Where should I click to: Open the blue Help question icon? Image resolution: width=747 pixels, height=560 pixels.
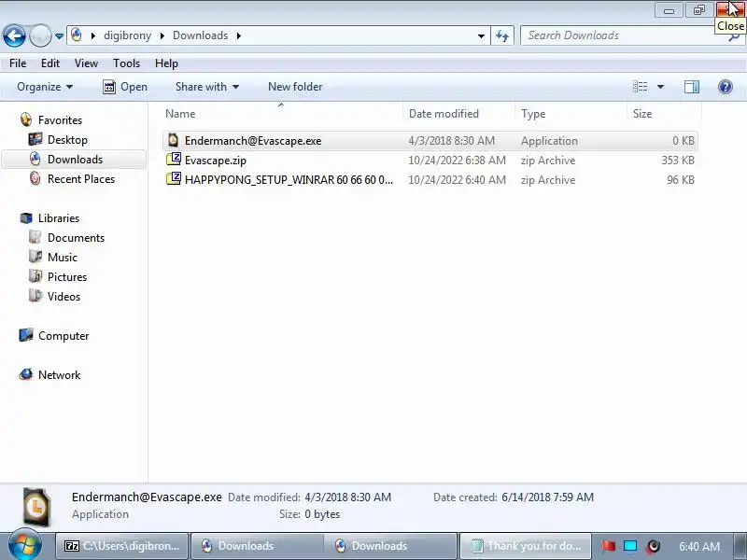click(x=726, y=87)
